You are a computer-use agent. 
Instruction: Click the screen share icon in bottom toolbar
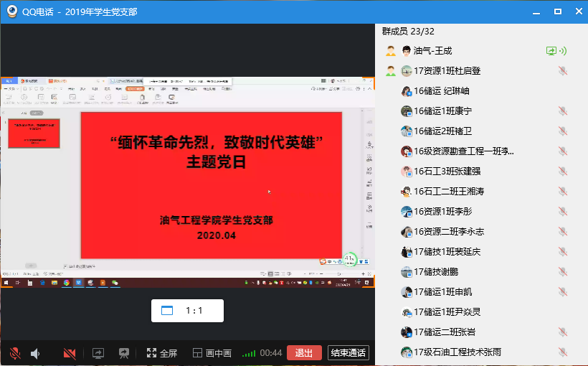pyautogui.click(x=98, y=353)
